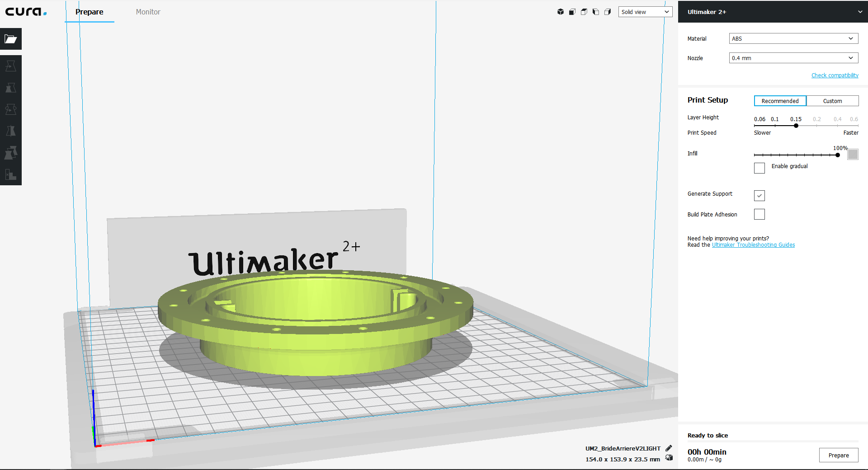The width and height of the screenshot is (868, 470).
Task: Switch to the Prepare tab
Action: (x=90, y=12)
